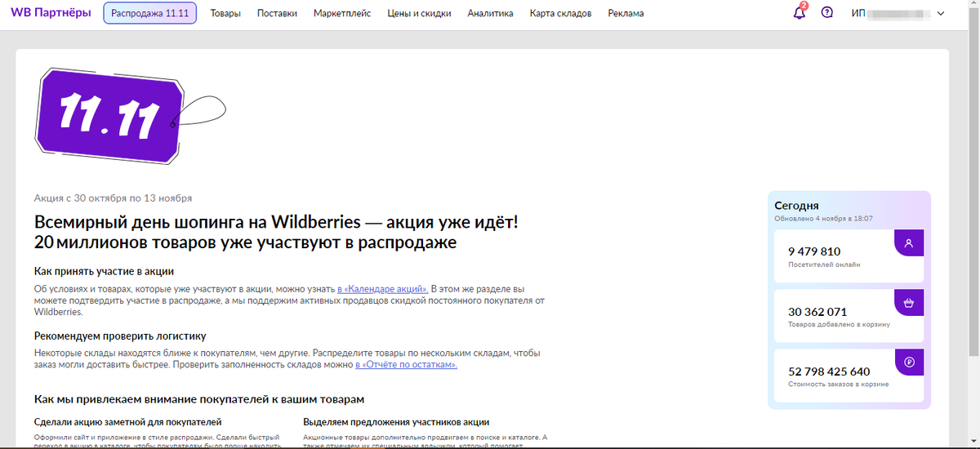
Task: Click the Товаров добавлено в корзину label
Action: [x=839, y=324]
